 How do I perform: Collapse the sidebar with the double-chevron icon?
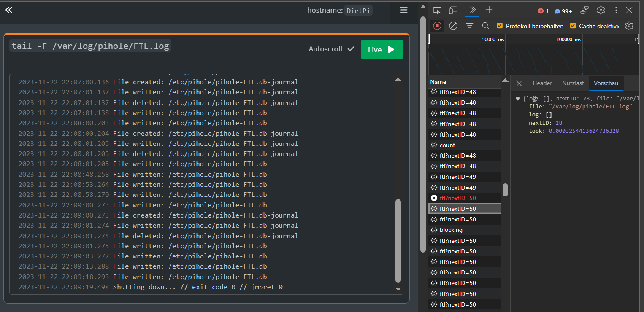(9, 10)
